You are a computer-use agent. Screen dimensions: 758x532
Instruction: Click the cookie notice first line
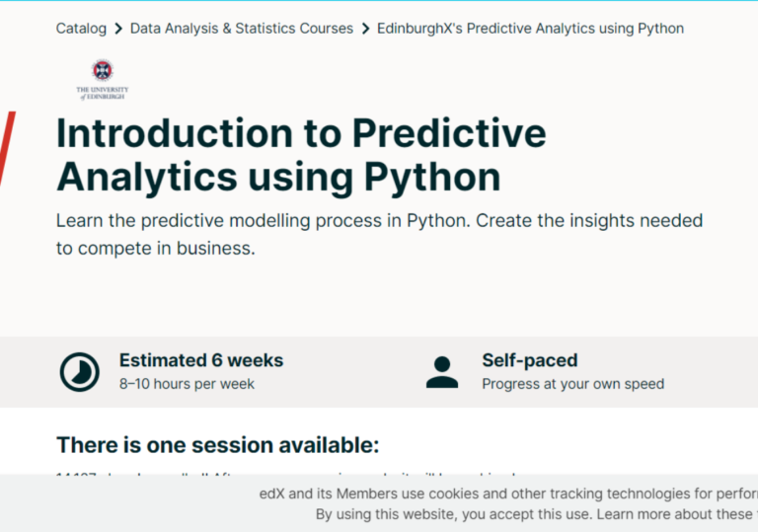click(x=508, y=494)
